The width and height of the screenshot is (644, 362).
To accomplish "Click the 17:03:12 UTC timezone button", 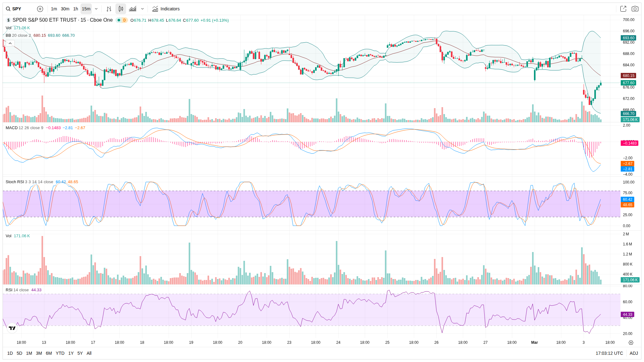I will coord(609,353).
